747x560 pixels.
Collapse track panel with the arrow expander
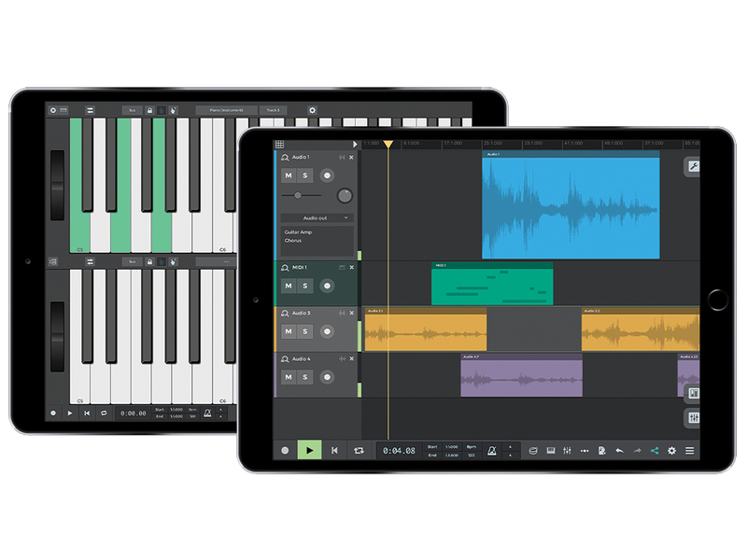[355, 145]
